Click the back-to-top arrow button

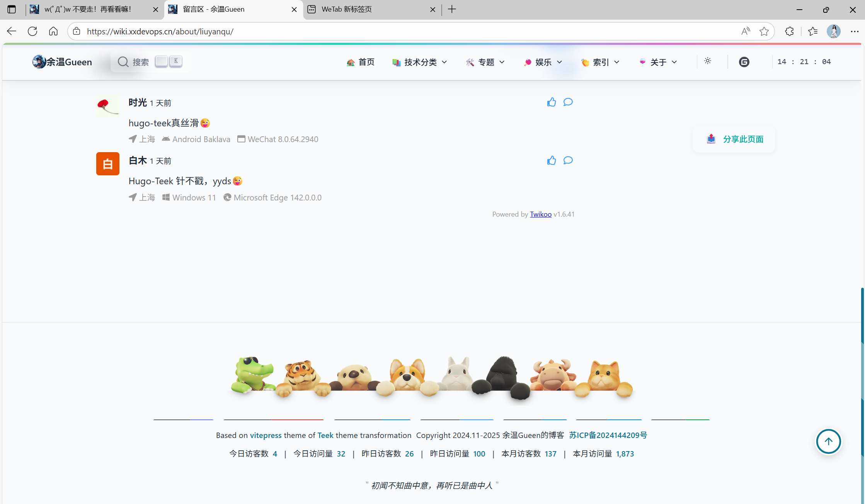[828, 441]
